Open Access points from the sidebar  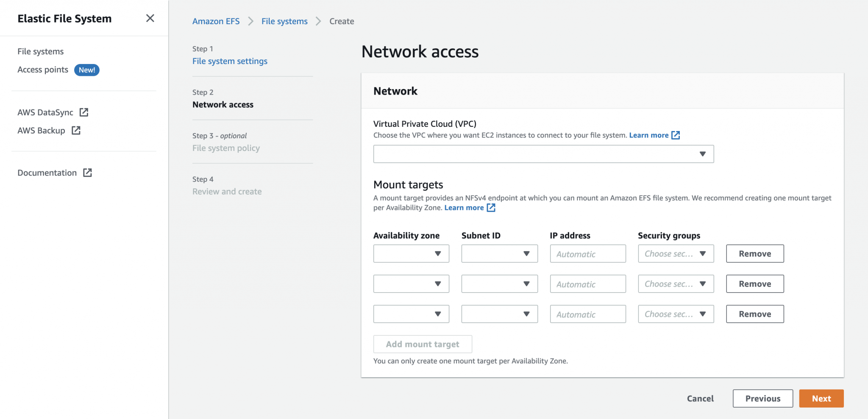pyautogui.click(x=42, y=69)
